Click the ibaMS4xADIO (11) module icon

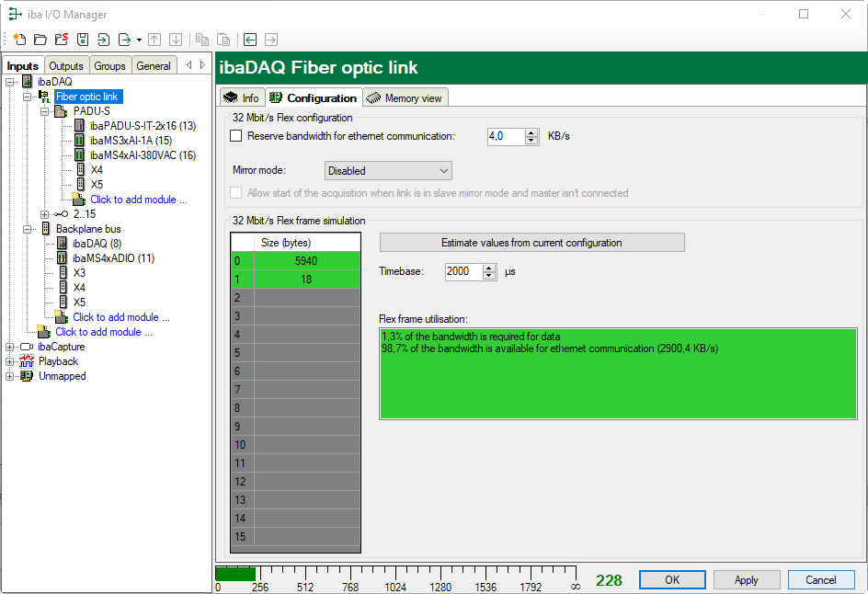coord(63,258)
